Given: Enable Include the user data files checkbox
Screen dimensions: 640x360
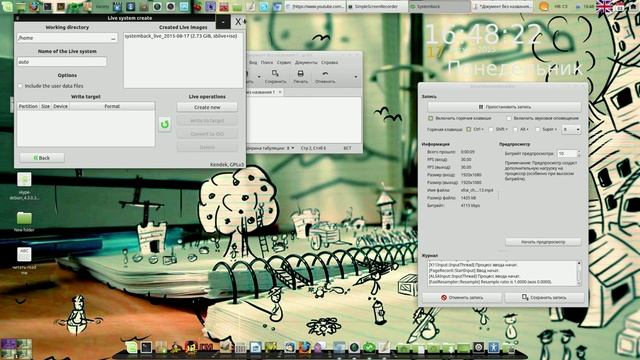Looking at the screenshot, I should click(x=20, y=86).
